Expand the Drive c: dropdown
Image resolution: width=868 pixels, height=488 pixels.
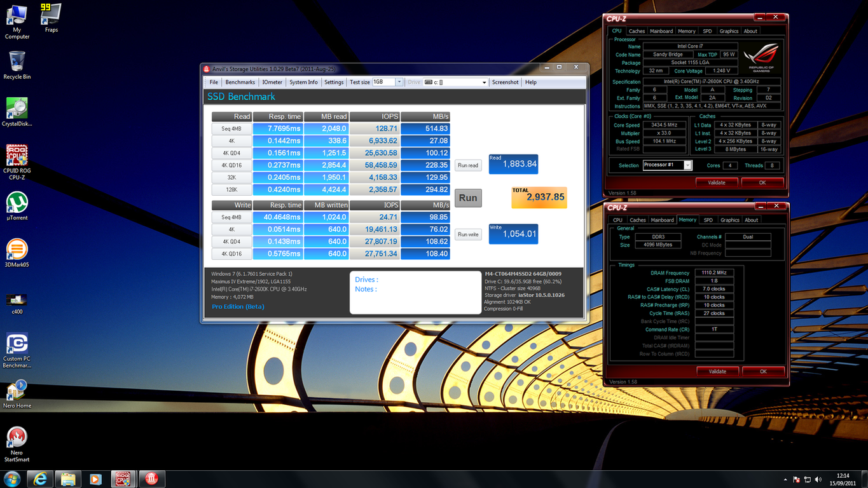[484, 82]
